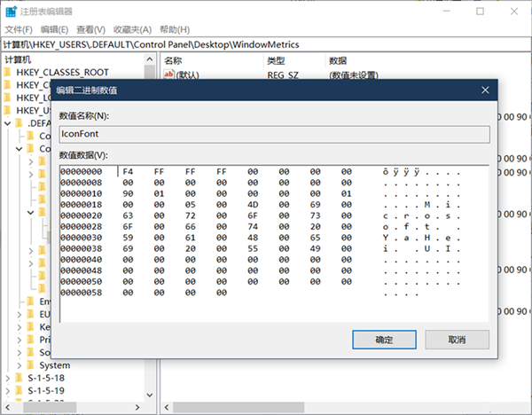Expand the System subkey arrow
Image resolution: width=532 pixels, height=415 pixels.
(x=20, y=364)
